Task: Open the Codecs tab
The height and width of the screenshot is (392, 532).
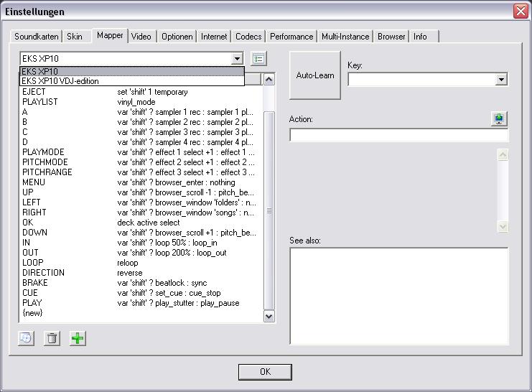Action: point(248,37)
